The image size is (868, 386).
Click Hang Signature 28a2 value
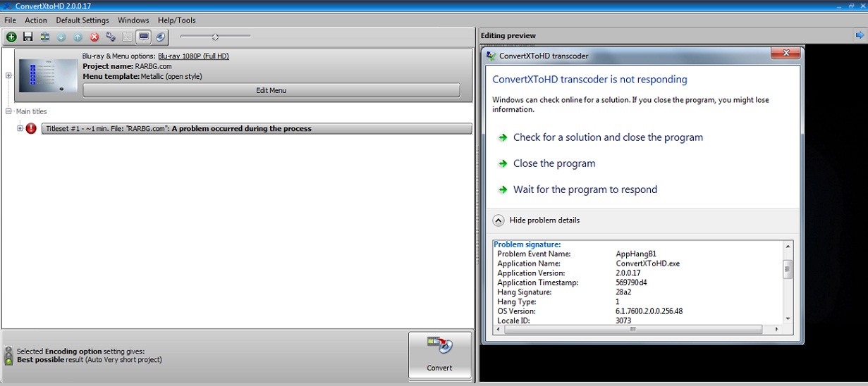tap(624, 292)
